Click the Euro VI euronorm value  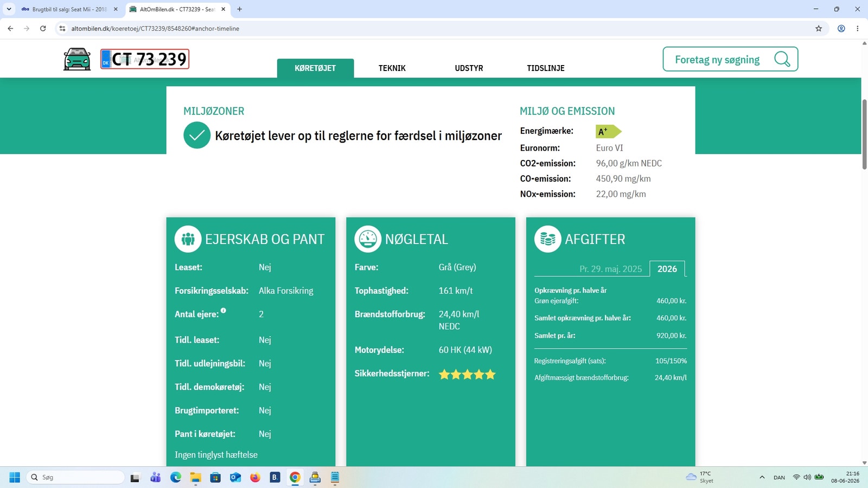[610, 148]
